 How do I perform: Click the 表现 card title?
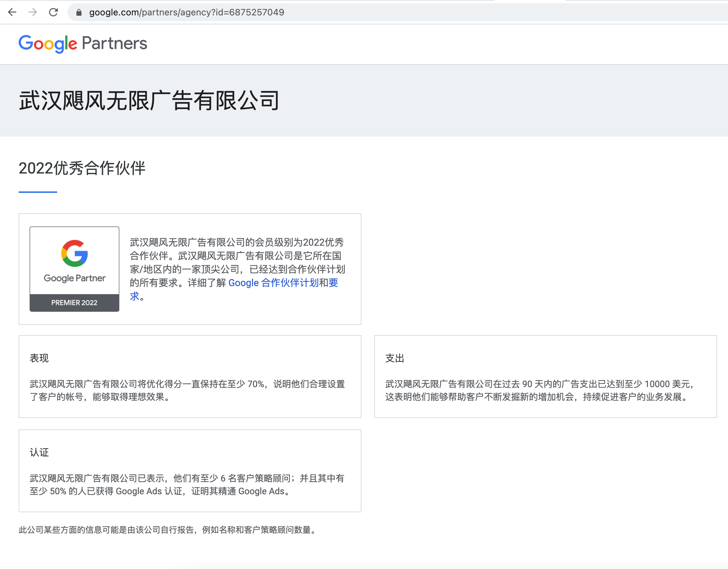click(39, 358)
